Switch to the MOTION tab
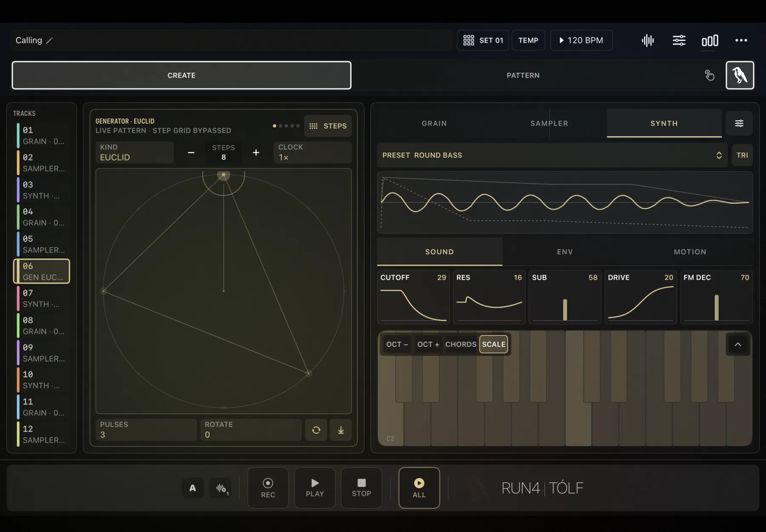The image size is (766, 532). pos(690,252)
